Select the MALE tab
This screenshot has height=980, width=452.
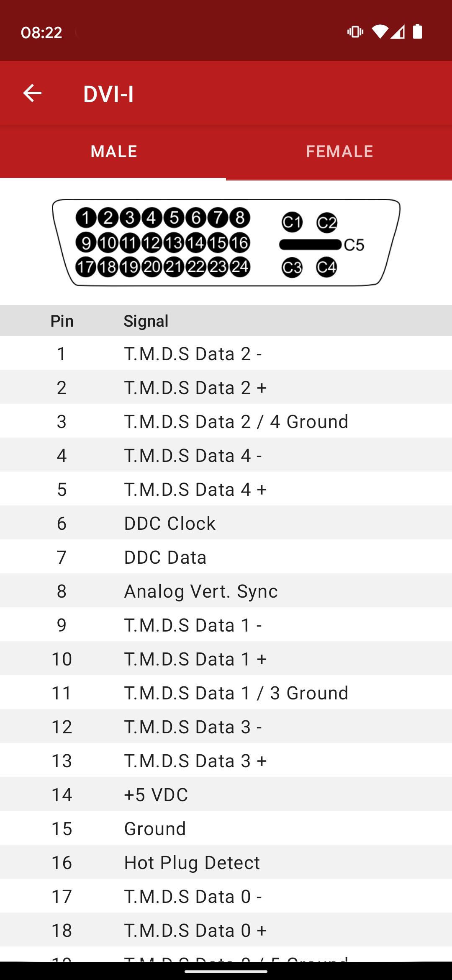[x=114, y=152]
